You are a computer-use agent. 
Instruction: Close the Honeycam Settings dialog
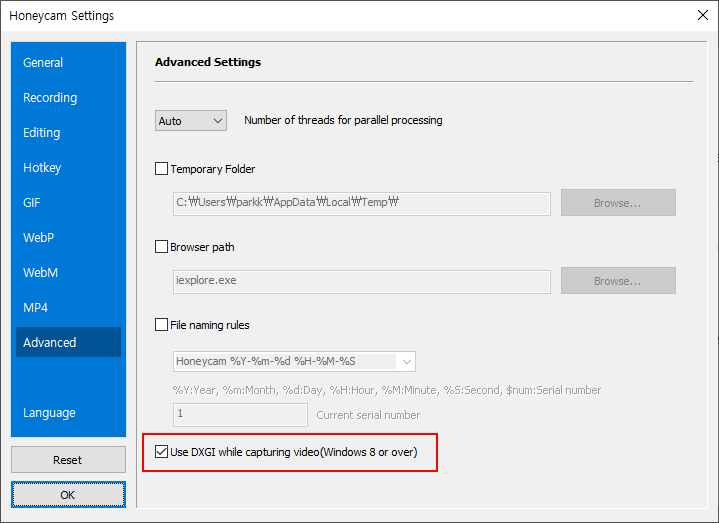(701, 15)
